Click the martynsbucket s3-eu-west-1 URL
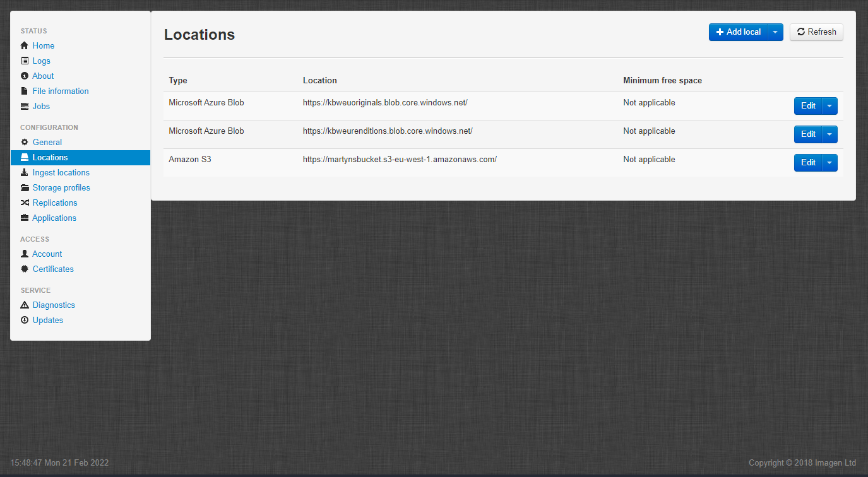Image resolution: width=868 pixels, height=477 pixels. [400, 159]
